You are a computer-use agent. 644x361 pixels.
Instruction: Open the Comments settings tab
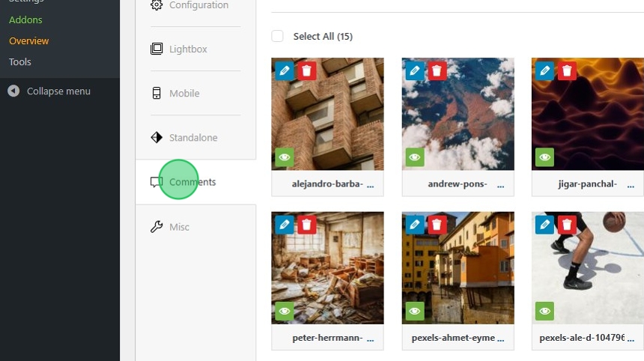pos(192,182)
